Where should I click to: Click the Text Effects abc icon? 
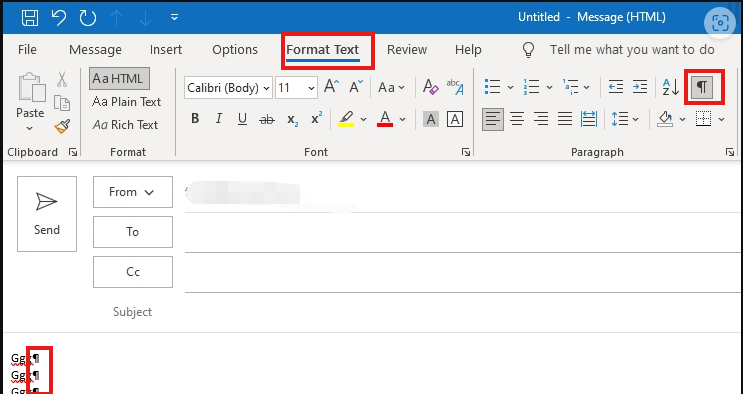[455, 87]
